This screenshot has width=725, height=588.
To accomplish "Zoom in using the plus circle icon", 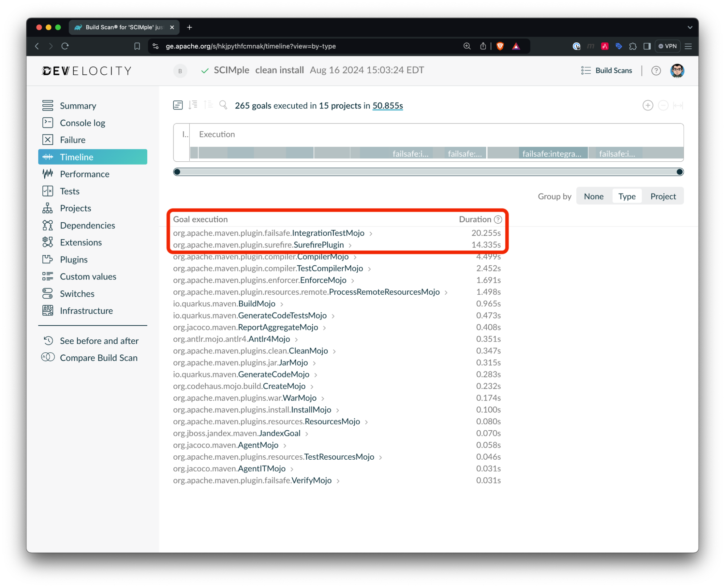I will point(648,105).
